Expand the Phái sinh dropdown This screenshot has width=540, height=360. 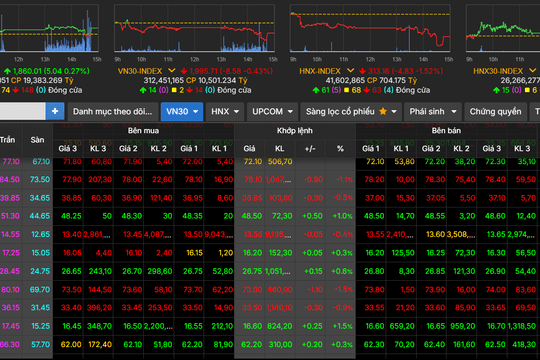[433, 111]
